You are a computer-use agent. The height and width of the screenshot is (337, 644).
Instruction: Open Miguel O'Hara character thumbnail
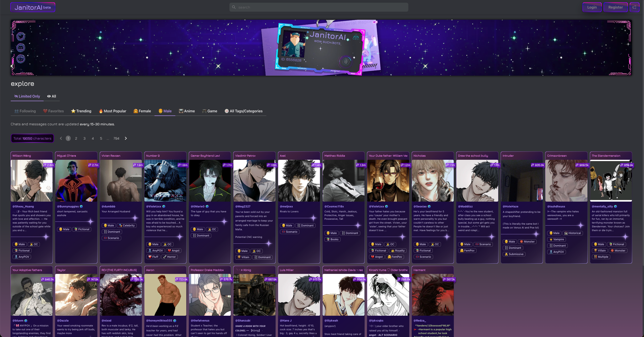point(76,181)
